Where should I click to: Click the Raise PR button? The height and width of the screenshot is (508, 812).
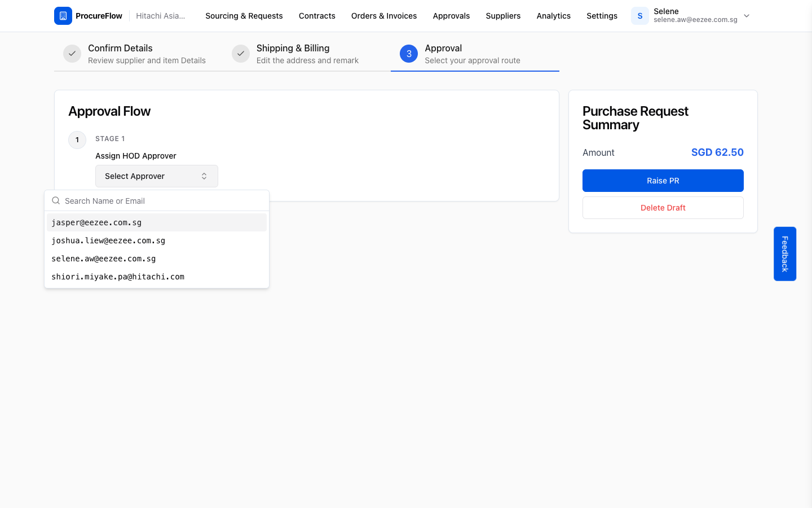(x=663, y=181)
